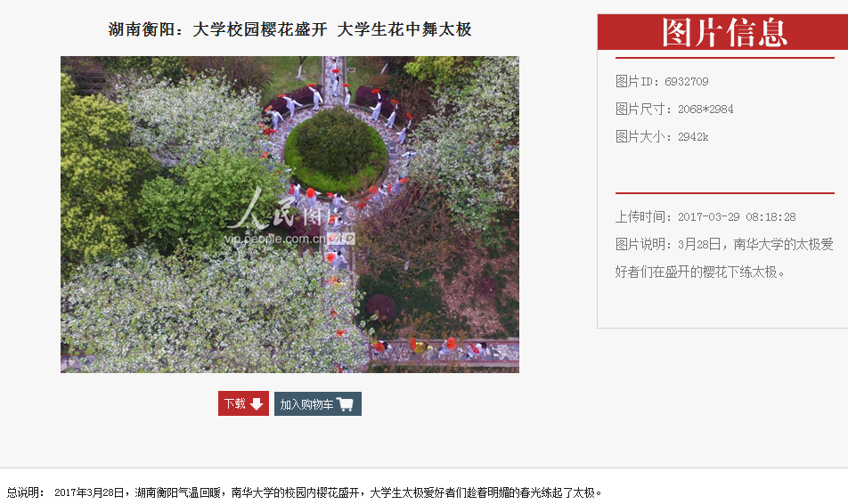Click the 图片说明 caption about 南华大学
The width and height of the screenshot is (848, 504).
coord(724,258)
